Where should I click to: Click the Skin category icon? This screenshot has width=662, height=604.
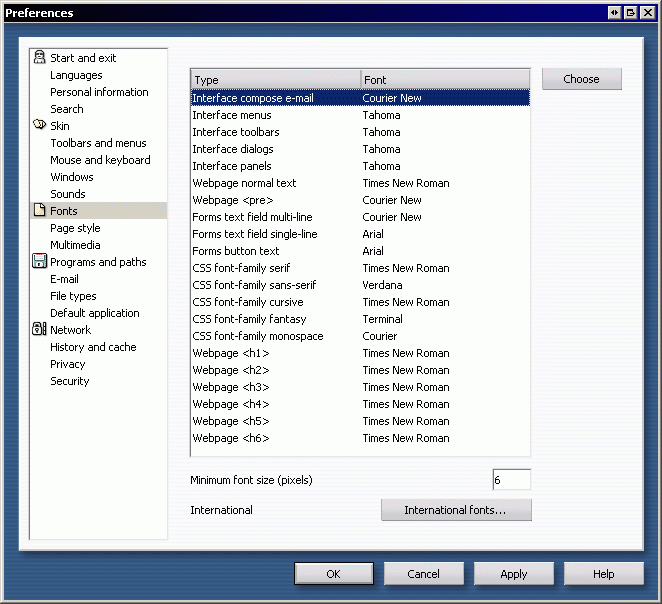tap(39, 126)
